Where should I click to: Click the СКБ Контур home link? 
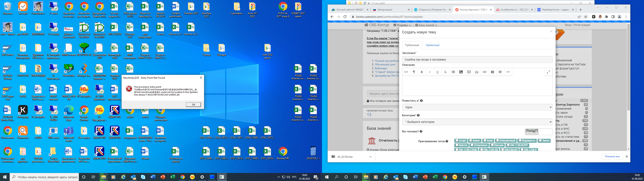pyautogui.click(x=377, y=25)
